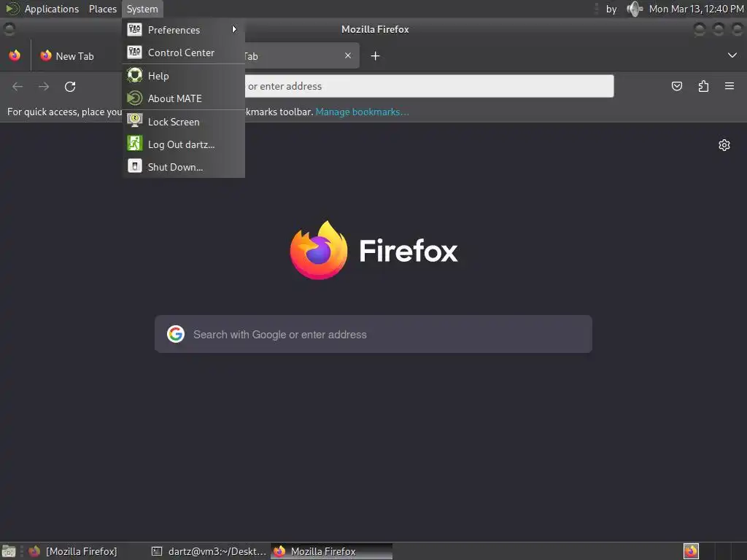Click the Control Center icon

(134, 52)
